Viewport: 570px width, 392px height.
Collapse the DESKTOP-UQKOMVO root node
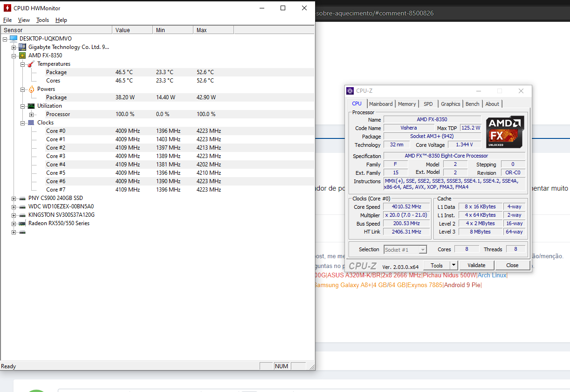pos(5,39)
